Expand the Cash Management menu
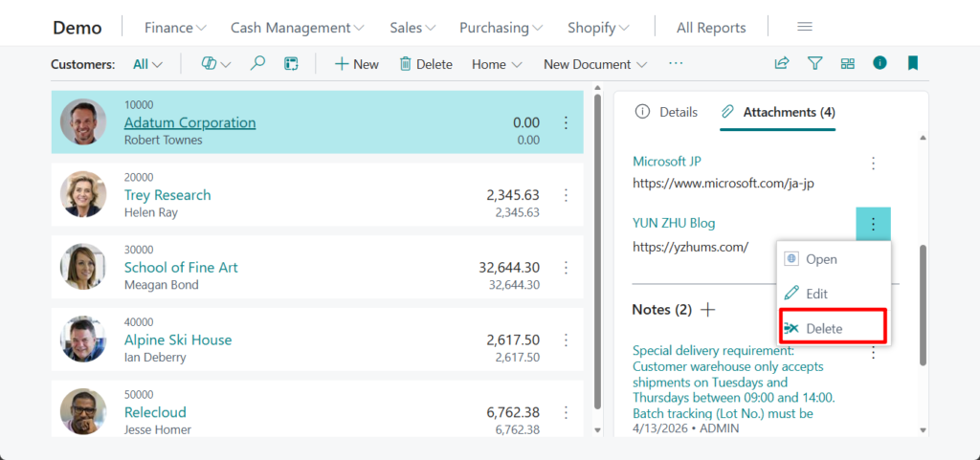 pos(297,28)
